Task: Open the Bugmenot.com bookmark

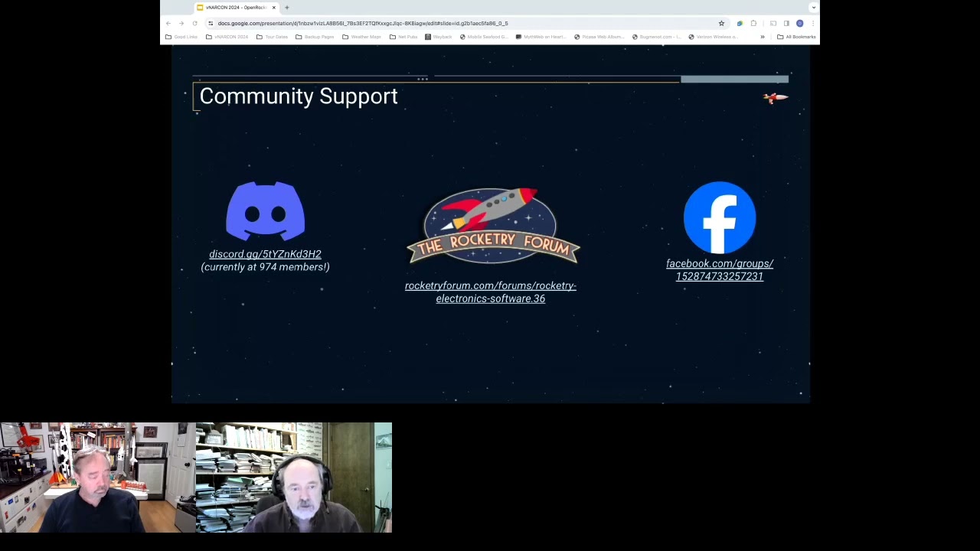Action: (x=656, y=37)
